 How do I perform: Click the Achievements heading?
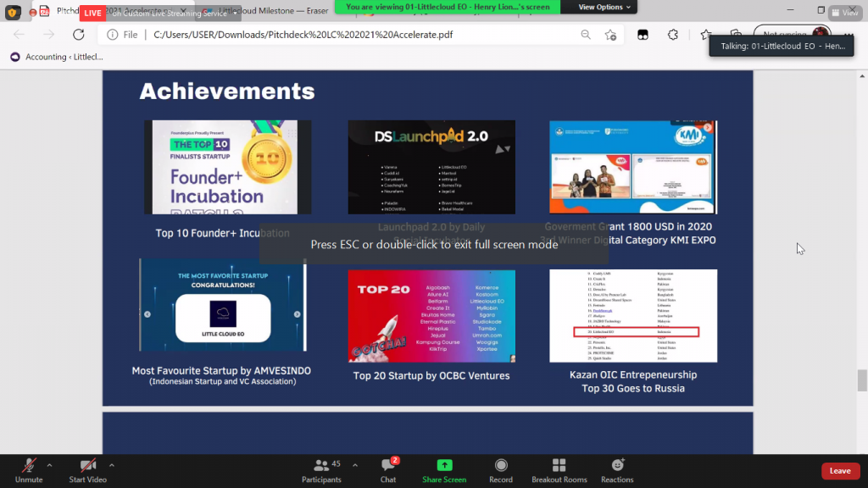point(227,91)
